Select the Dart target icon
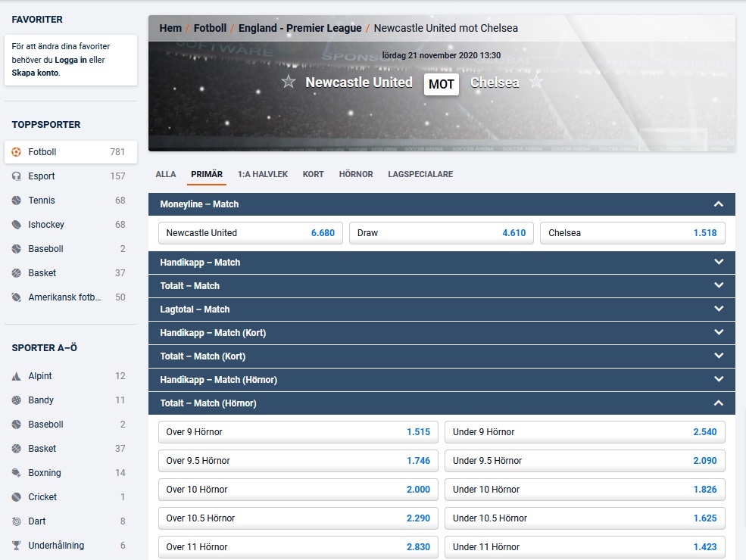This screenshot has height=560, width=746. [x=16, y=521]
